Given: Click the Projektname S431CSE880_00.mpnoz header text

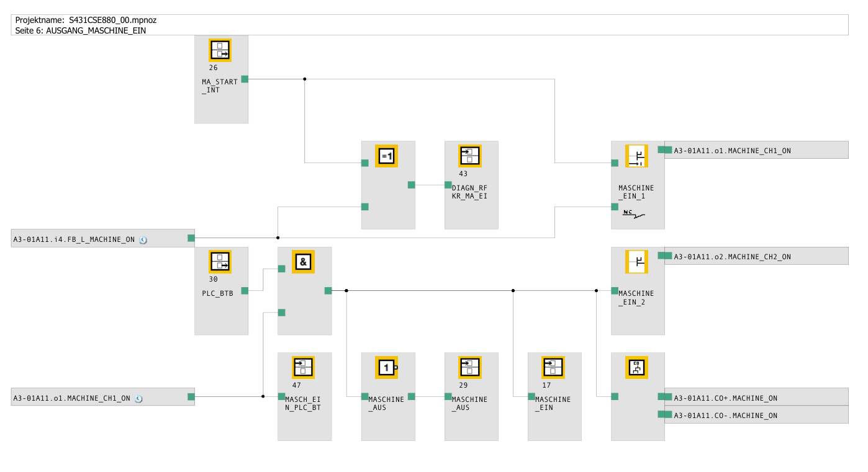Looking at the screenshot, I should 86,20.
